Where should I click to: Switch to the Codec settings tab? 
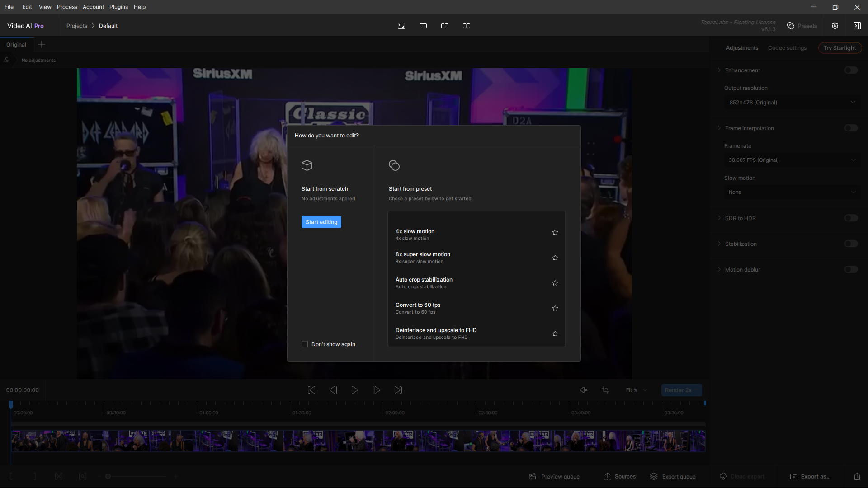787,48
